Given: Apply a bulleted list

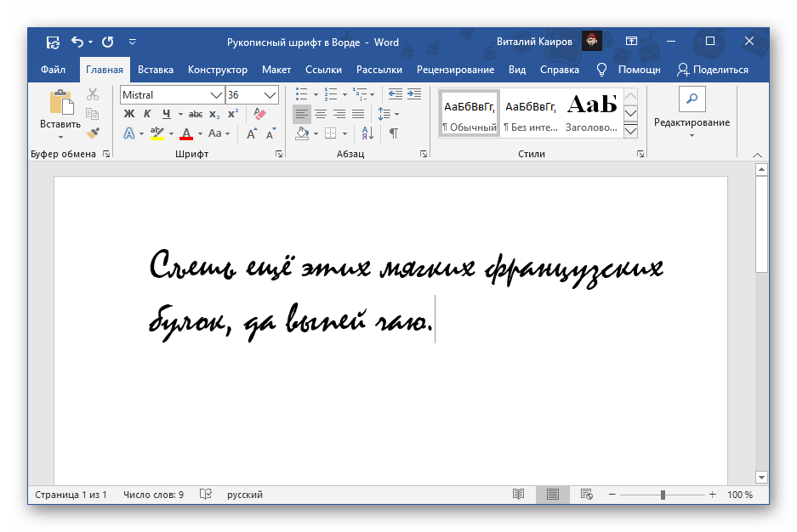Looking at the screenshot, I should tap(301, 93).
